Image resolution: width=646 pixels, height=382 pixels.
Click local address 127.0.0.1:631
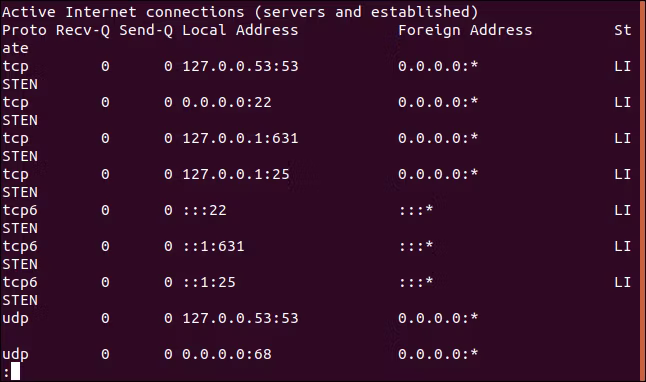[240, 138]
